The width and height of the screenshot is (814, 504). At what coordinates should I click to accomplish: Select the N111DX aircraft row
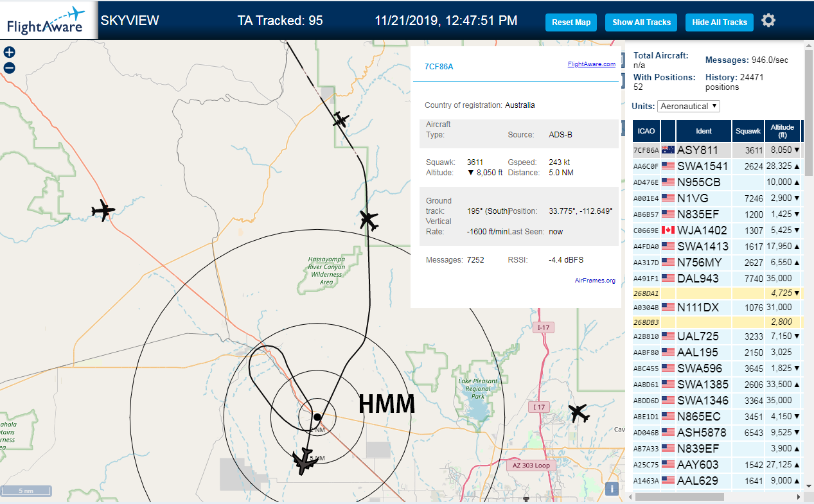717,308
